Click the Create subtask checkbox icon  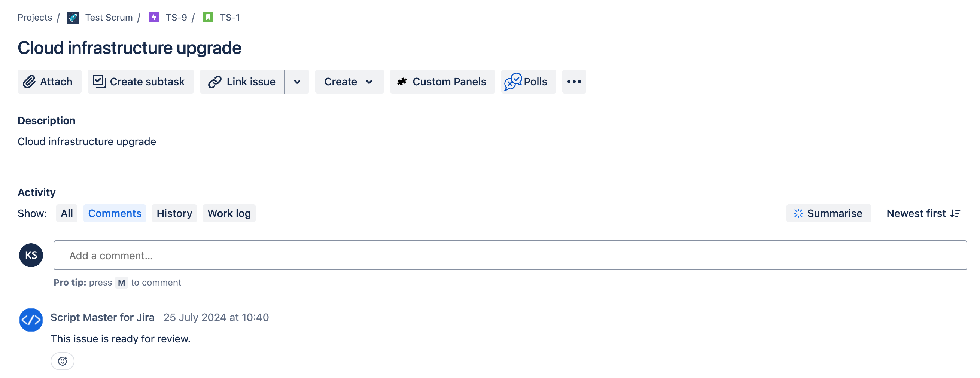pyautogui.click(x=99, y=82)
